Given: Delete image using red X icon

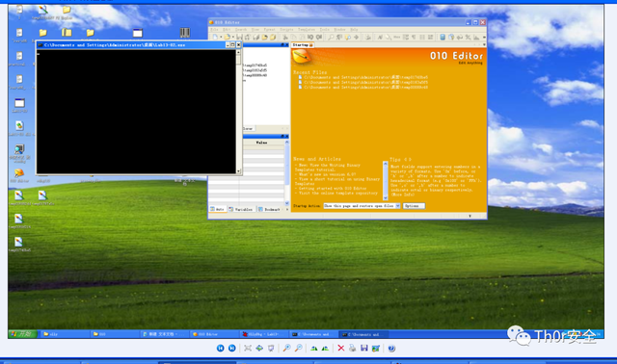Looking at the screenshot, I should tap(340, 348).
